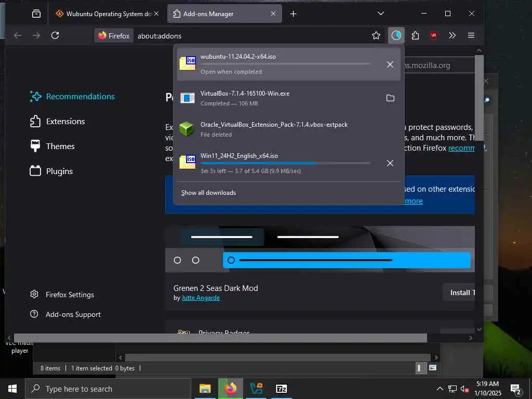The width and height of the screenshot is (532, 399).
Task: Close the Wubuntu Operating System tab
Action: click(156, 14)
